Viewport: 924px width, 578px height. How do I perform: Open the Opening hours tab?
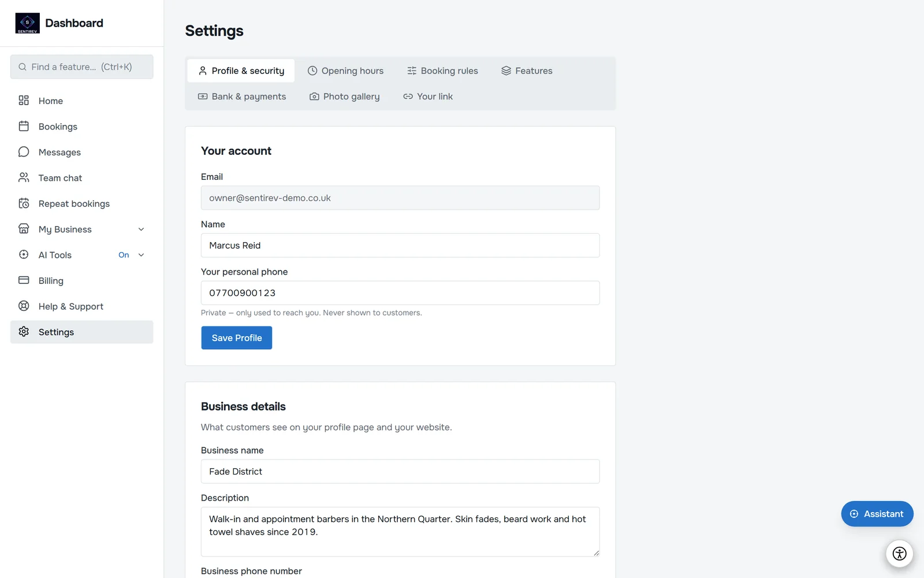(x=345, y=71)
